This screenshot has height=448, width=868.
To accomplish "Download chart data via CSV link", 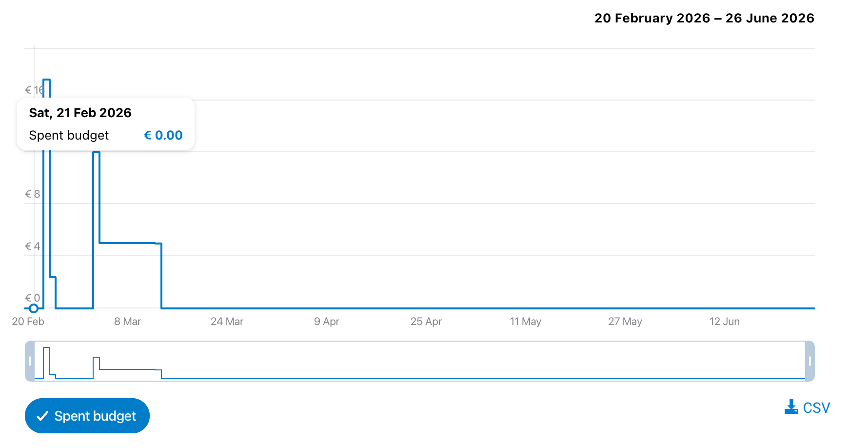I will [x=807, y=407].
